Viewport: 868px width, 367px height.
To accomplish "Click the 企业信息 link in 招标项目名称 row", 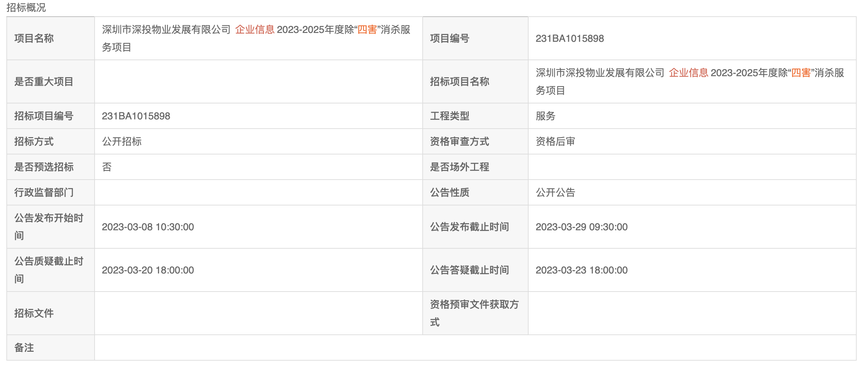I will (688, 73).
